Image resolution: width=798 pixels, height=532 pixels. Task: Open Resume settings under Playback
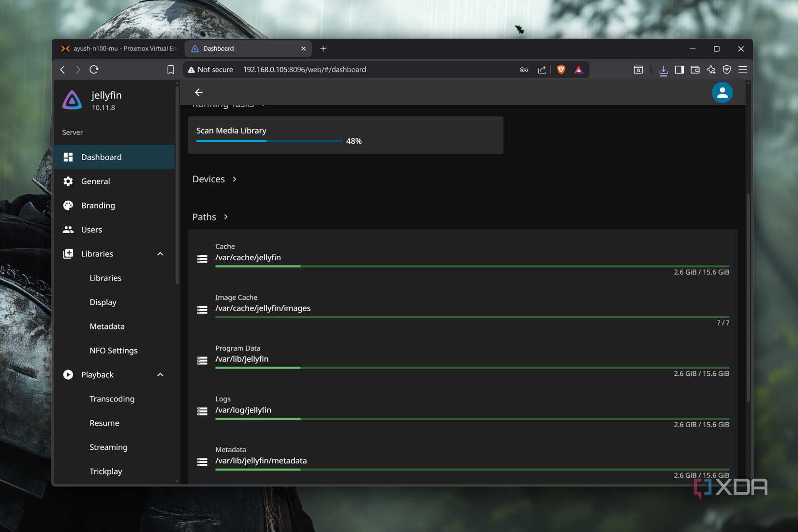(x=114, y=423)
